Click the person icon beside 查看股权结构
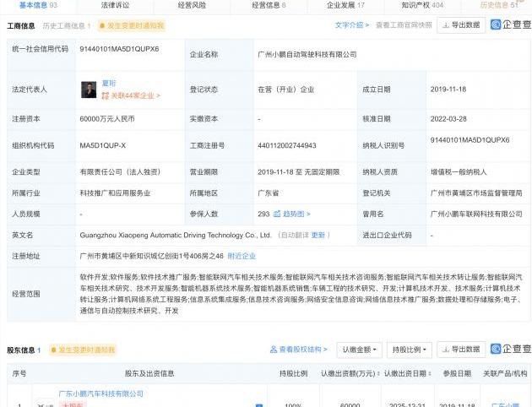This screenshot has height=407, width=532. (274, 350)
